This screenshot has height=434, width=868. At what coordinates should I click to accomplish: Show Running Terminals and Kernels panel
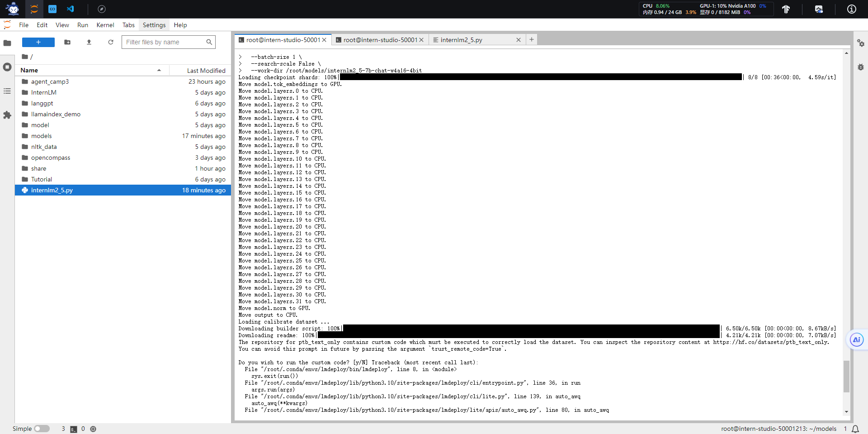coord(7,67)
